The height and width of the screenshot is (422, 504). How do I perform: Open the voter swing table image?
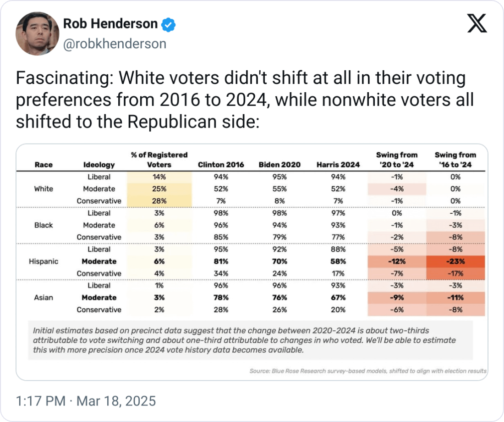click(252, 261)
